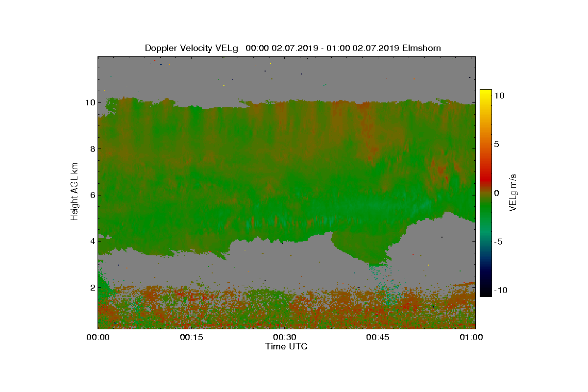The height and width of the screenshot is (392, 588).
Task: Click the colorbar value '-5'
Action: 497,242
